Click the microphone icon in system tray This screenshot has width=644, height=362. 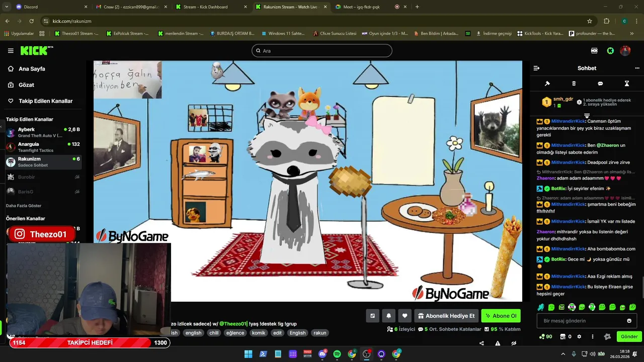click(574, 354)
